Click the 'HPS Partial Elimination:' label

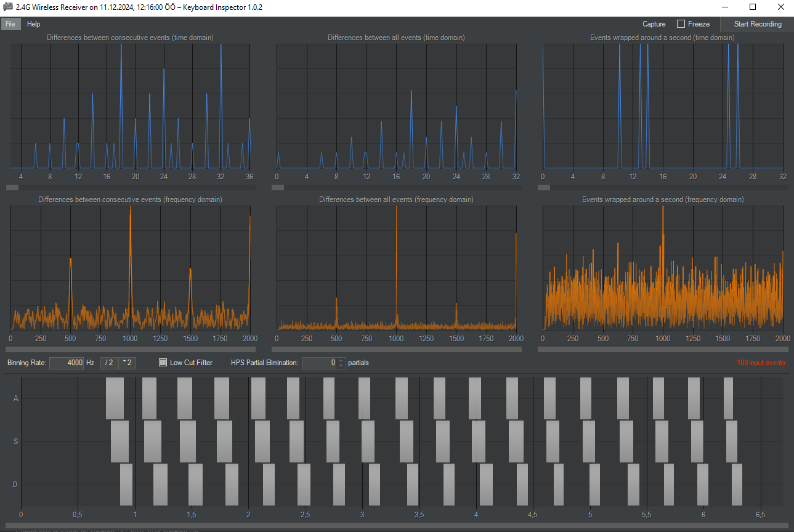264,363
